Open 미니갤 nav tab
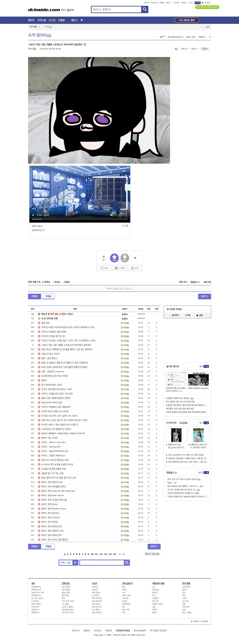The width and height of the screenshot is (239, 644). tap(52, 20)
